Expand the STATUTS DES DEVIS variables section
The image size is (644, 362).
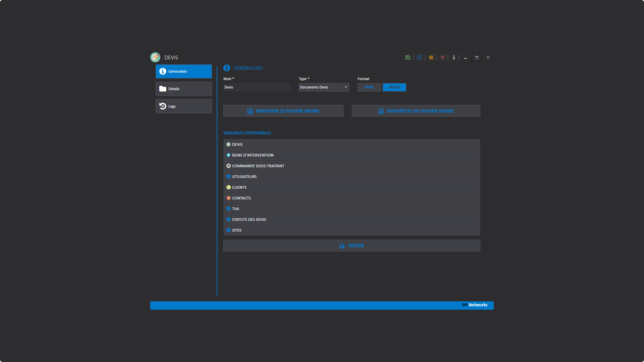352,220
